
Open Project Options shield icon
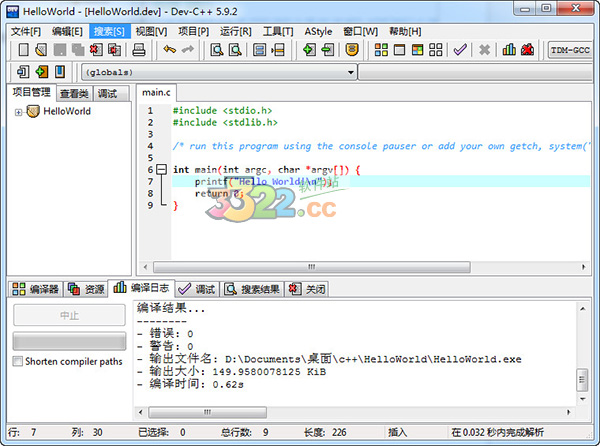(352, 50)
